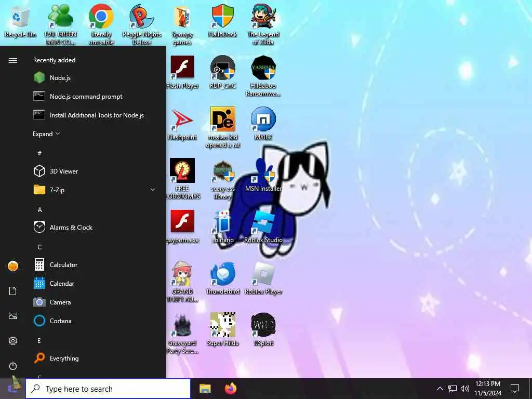Open the Flash Player desktop shortcut

pos(182,72)
